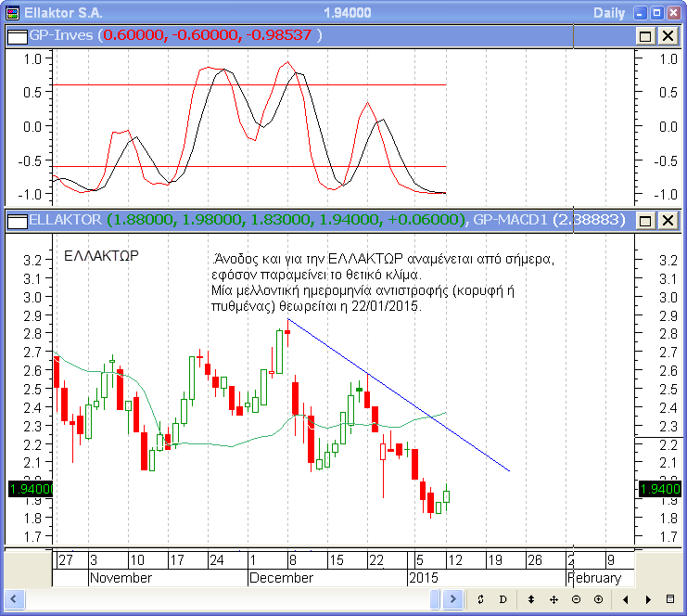Click the 'February' month label on date axis
The width and height of the screenshot is (687, 616).
click(x=594, y=578)
